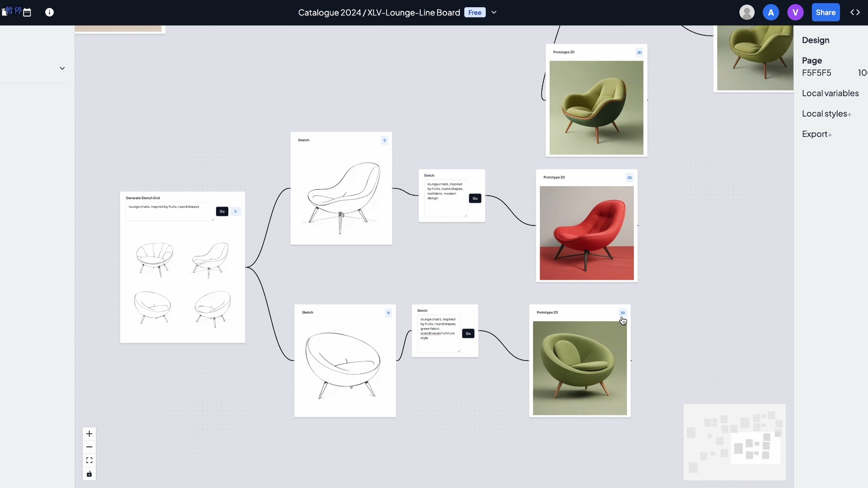Click sparkle icon on upper Sketch card

point(385,141)
